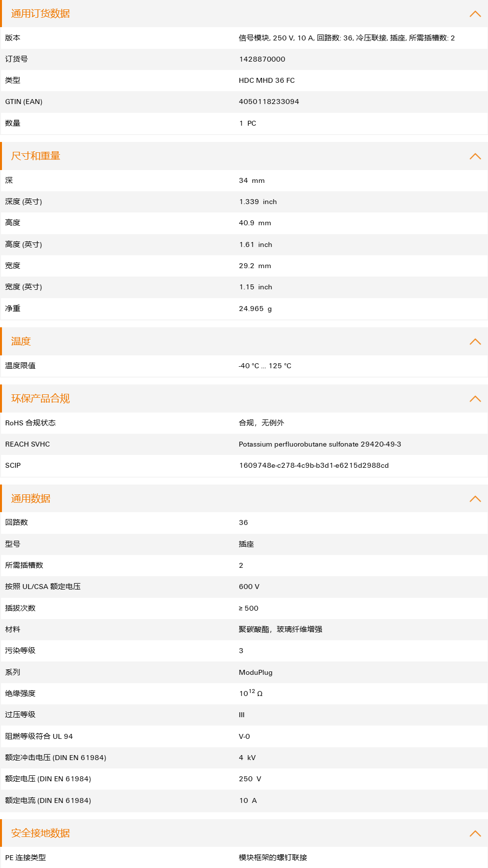Click mating cycles value ≥ 500
488x868 pixels.
[x=248, y=608]
